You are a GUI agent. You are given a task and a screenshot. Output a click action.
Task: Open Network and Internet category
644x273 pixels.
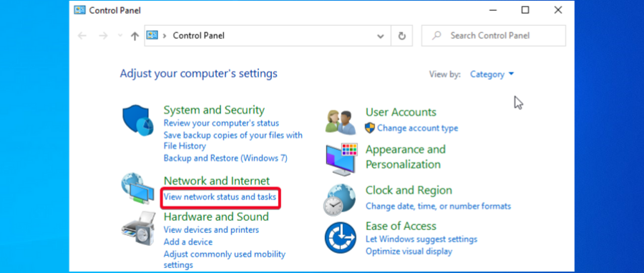click(x=217, y=181)
